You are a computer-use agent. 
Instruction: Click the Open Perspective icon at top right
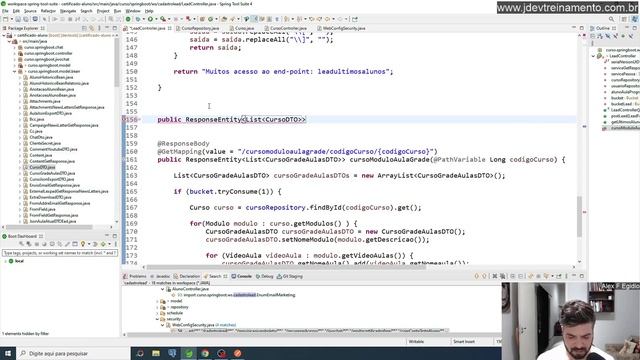coord(624,19)
